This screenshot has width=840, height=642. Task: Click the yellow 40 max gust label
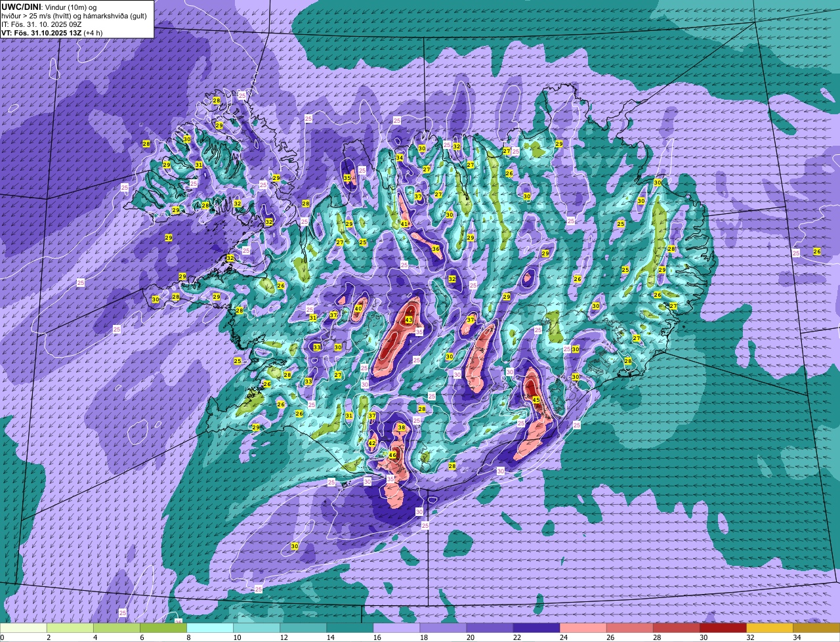358,309
